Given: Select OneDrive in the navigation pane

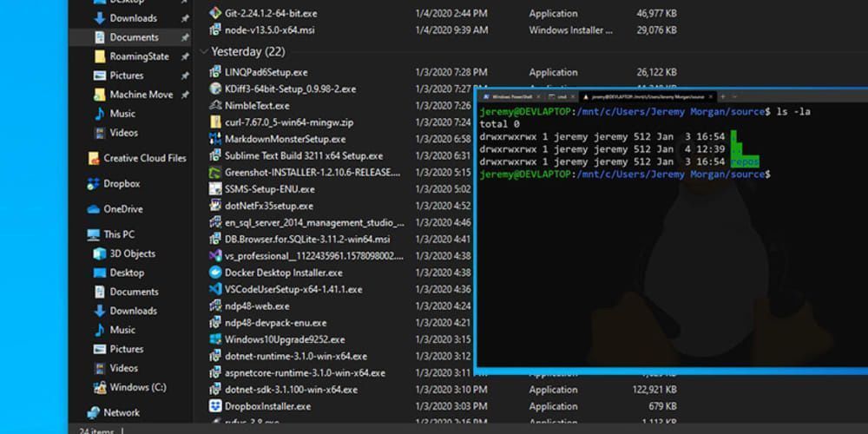Looking at the screenshot, I should click(115, 209).
